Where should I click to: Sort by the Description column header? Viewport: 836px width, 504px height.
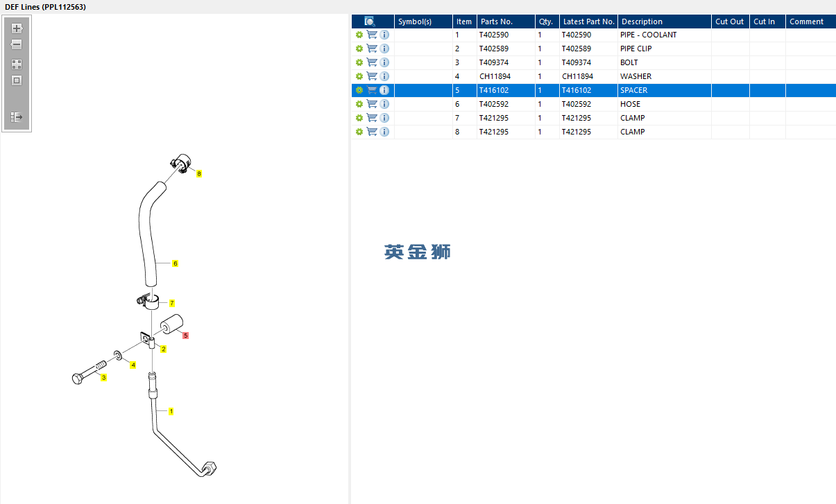(x=665, y=21)
